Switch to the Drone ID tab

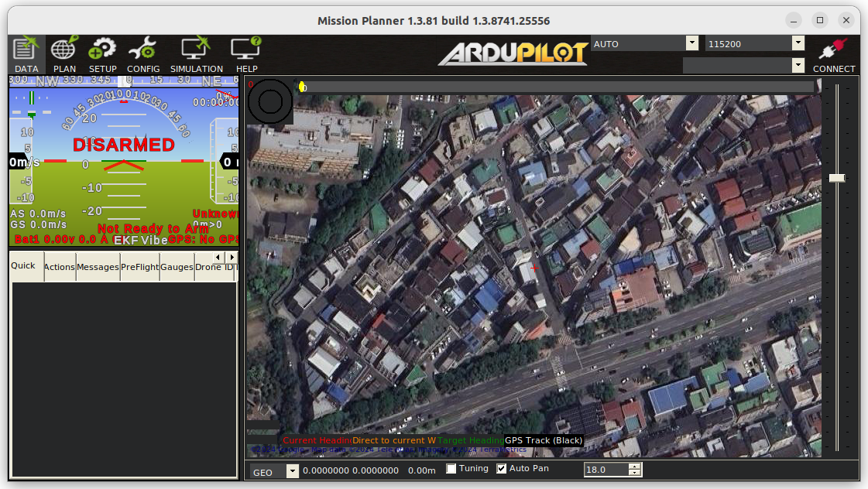pos(214,267)
